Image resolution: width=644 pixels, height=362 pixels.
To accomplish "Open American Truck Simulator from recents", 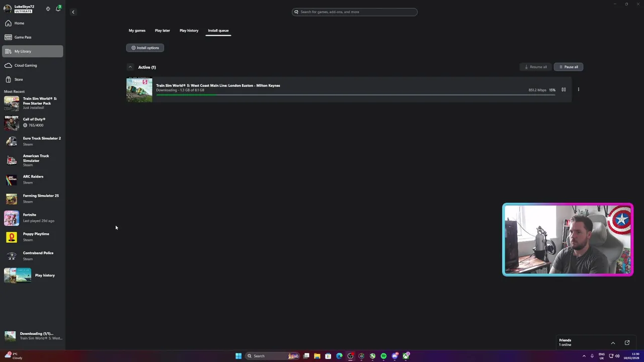I will (33, 160).
